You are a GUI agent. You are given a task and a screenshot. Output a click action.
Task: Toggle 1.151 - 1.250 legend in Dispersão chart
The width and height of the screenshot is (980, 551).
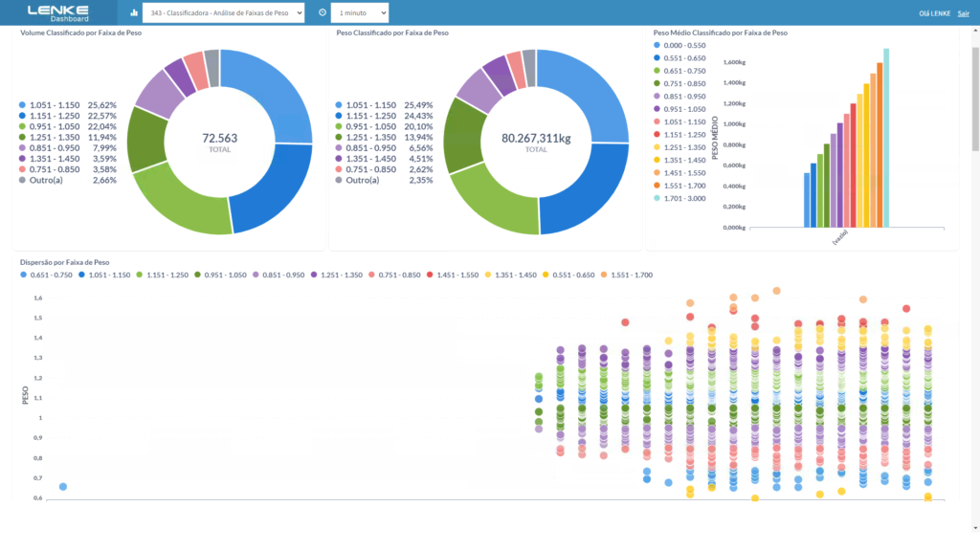(x=163, y=275)
